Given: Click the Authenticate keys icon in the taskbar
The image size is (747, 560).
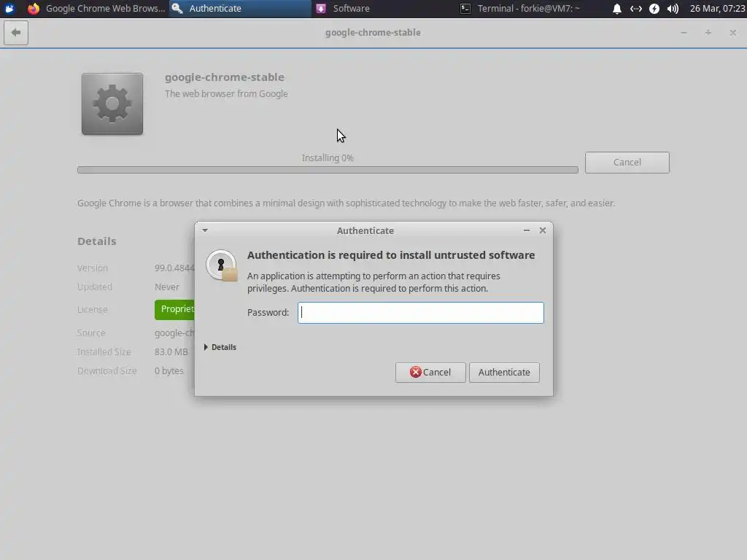Looking at the screenshot, I should (x=177, y=9).
